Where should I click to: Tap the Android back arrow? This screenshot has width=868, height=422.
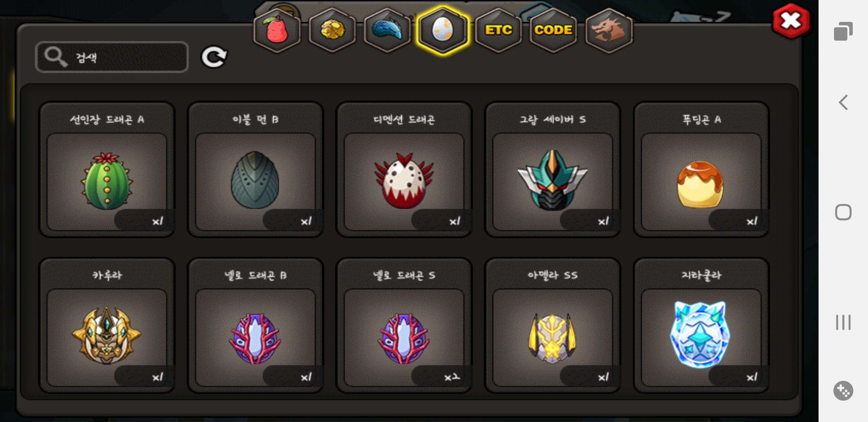click(x=843, y=102)
